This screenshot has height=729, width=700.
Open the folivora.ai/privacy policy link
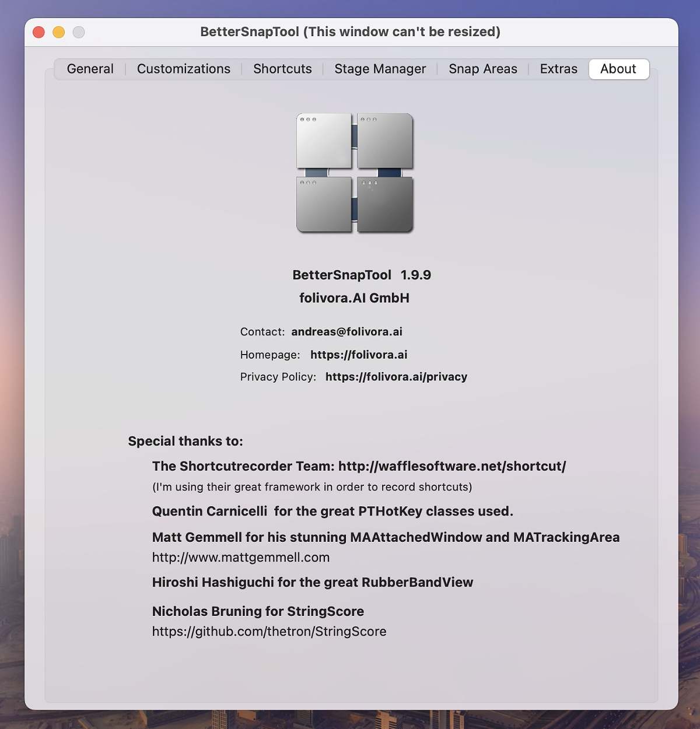pos(397,377)
